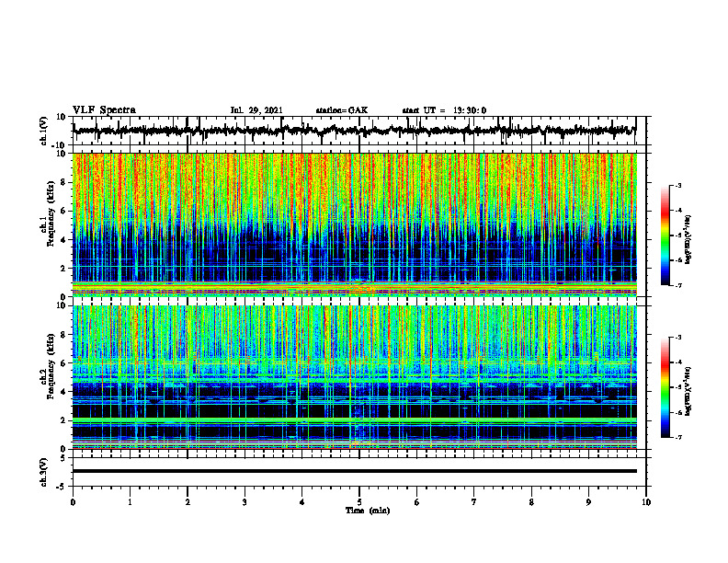This screenshot has width=728, height=563.
Task: Click the "3" label on time axis
Action: tap(245, 502)
